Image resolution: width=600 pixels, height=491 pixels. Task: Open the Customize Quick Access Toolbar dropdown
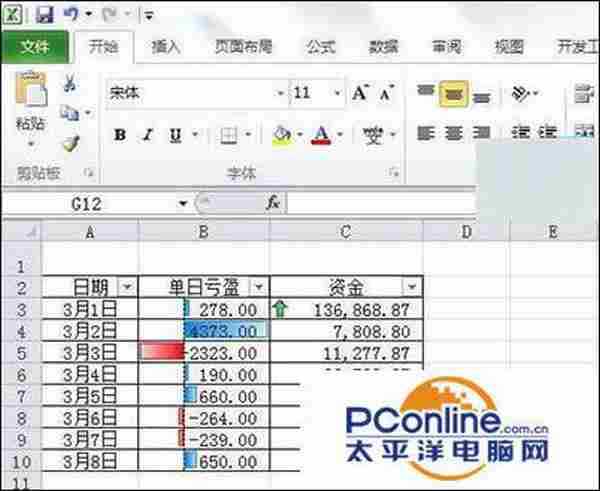[148, 16]
